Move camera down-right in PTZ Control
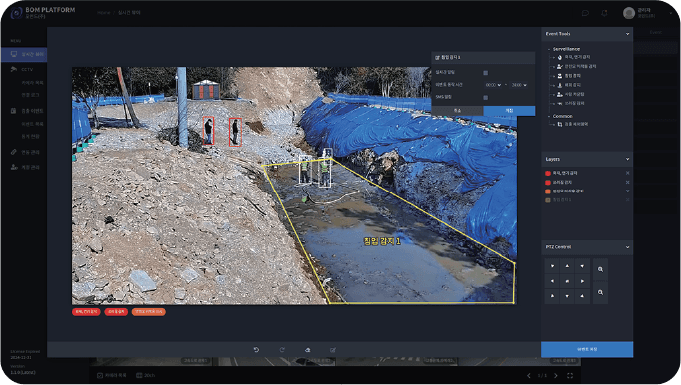The width and height of the screenshot is (681, 385). pos(582,296)
